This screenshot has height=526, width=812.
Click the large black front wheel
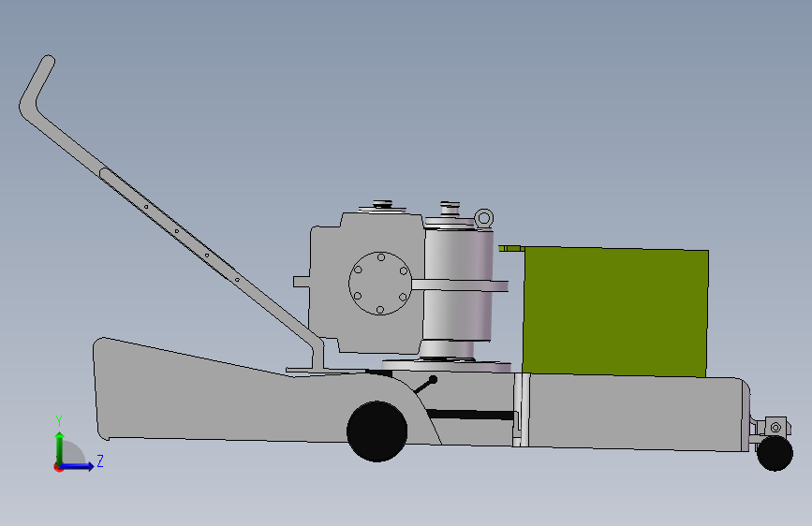click(377, 431)
